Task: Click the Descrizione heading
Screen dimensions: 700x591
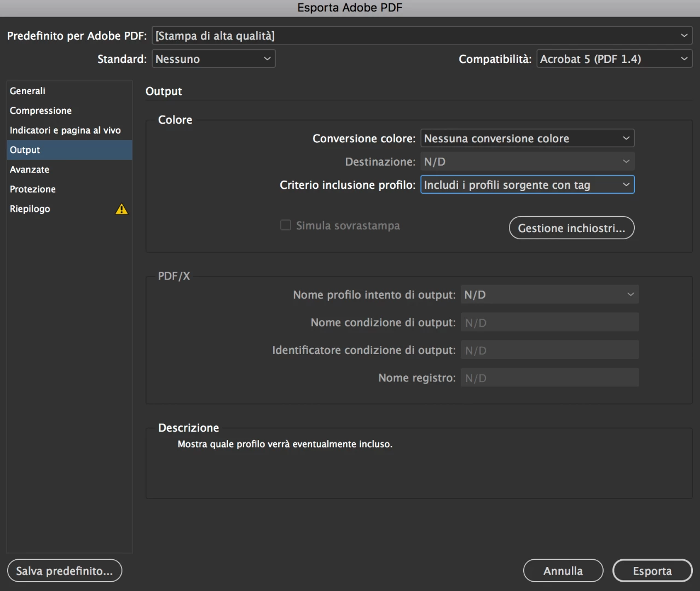Action: [188, 428]
